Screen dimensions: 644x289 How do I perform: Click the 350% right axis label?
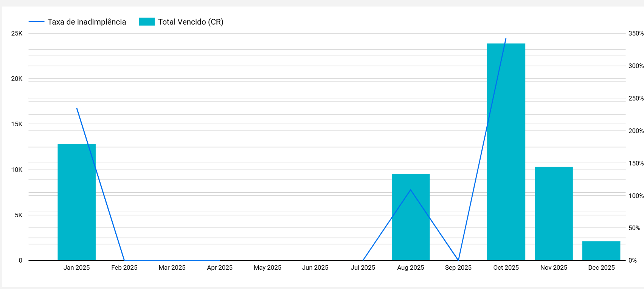pyautogui.click(x=636, y=33)
